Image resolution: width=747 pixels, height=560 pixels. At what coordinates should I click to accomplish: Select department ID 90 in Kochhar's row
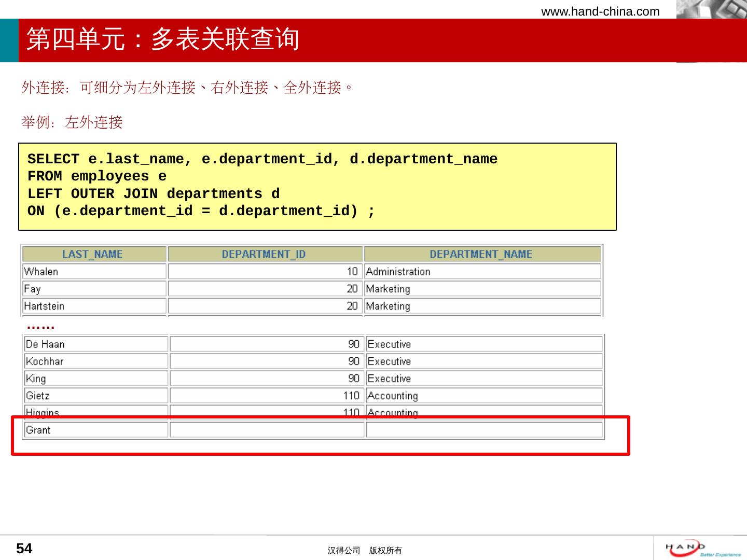pos(267,361)
